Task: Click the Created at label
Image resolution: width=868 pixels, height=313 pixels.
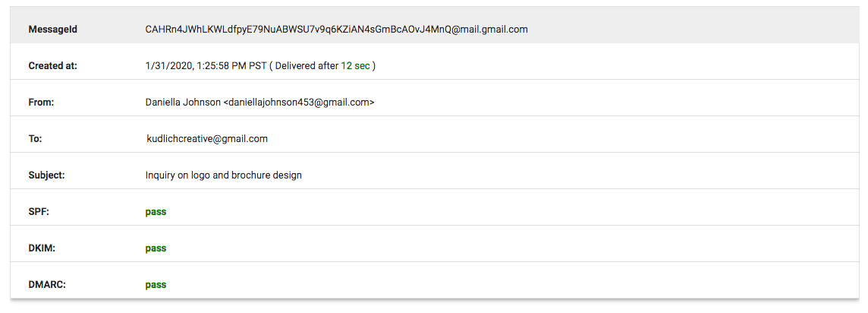Action: [52, 66]
